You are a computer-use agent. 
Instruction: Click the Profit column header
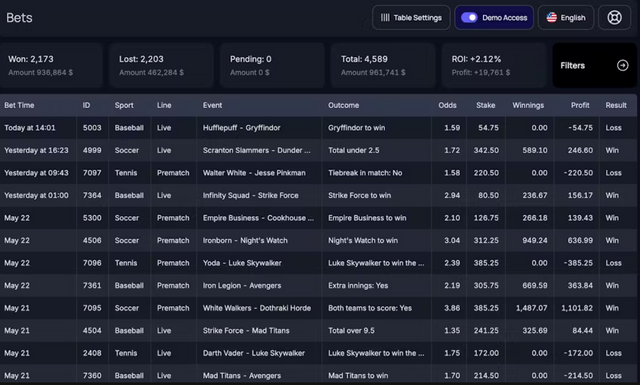coord(580,105)
